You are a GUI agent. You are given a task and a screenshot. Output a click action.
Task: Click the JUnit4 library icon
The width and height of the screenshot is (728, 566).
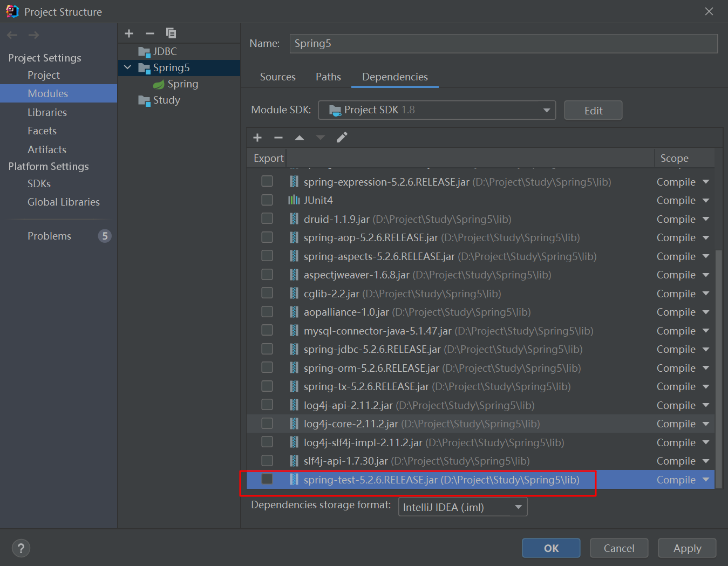pyautogui.click(x=294, y=200)
